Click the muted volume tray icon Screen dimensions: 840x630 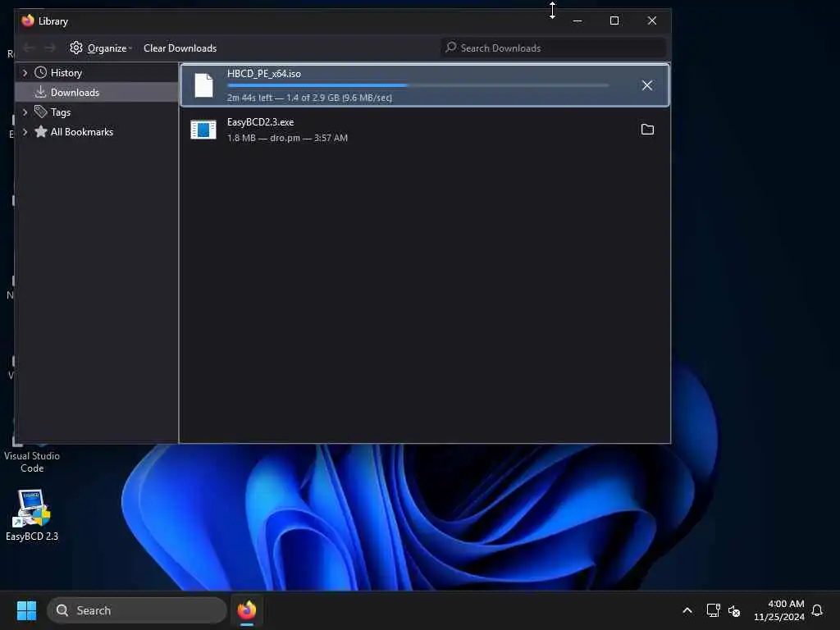tap(734, 610)
